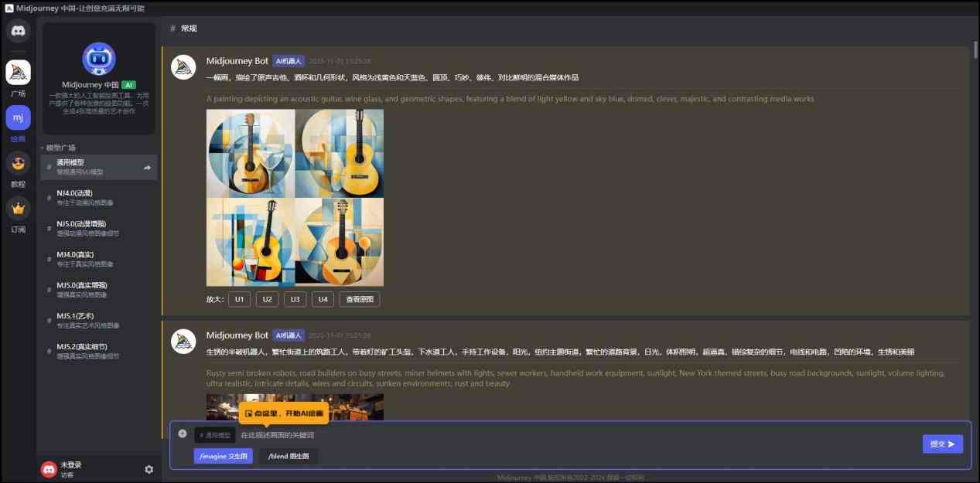Click the English 'Rusty semi broken robots' prompt

575,378
